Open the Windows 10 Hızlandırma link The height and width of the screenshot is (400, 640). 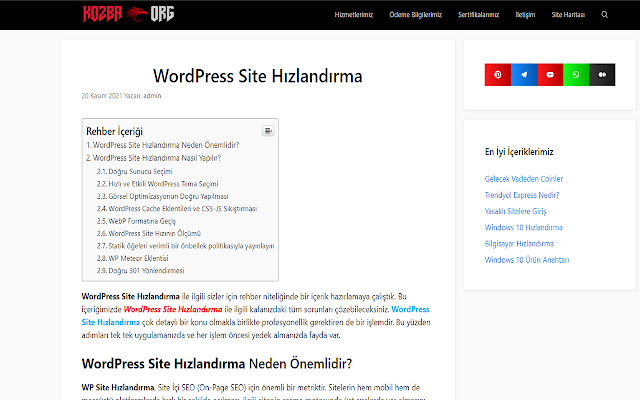[x=524, y=227]
